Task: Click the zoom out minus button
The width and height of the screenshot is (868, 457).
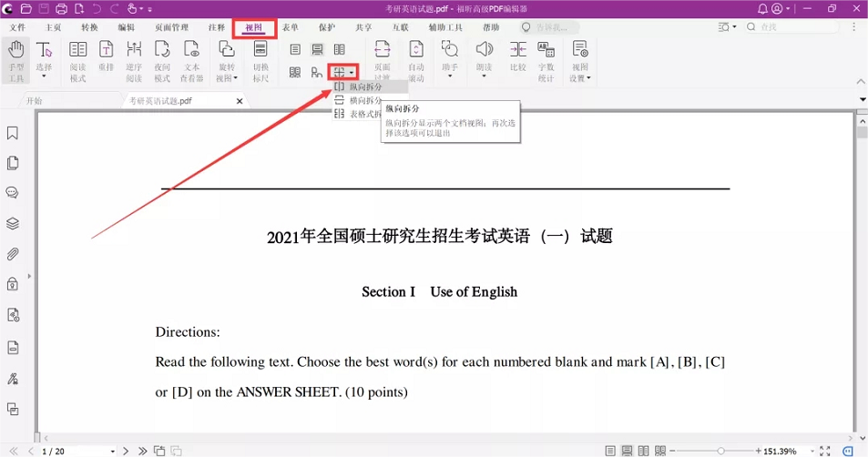Action: click(x=672, y=451)
